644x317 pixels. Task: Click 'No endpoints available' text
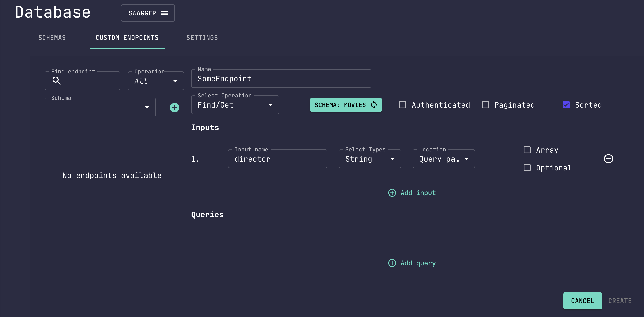click(112, 175)
